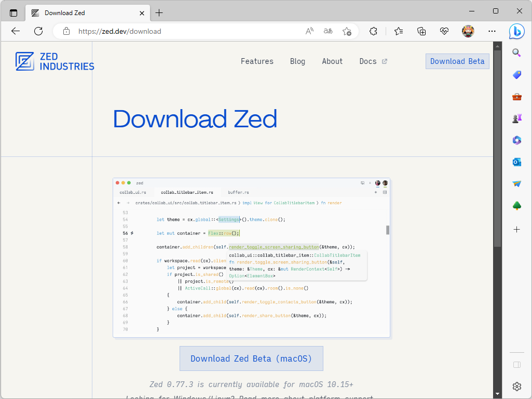Open the Extensions puzzle icon
Screen dimensions: 532x399
click(x=373, y=31)
